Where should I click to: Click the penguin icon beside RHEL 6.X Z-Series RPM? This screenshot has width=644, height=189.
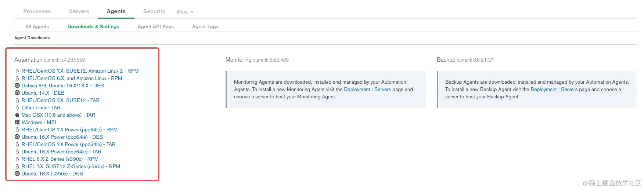click(17, 159)
